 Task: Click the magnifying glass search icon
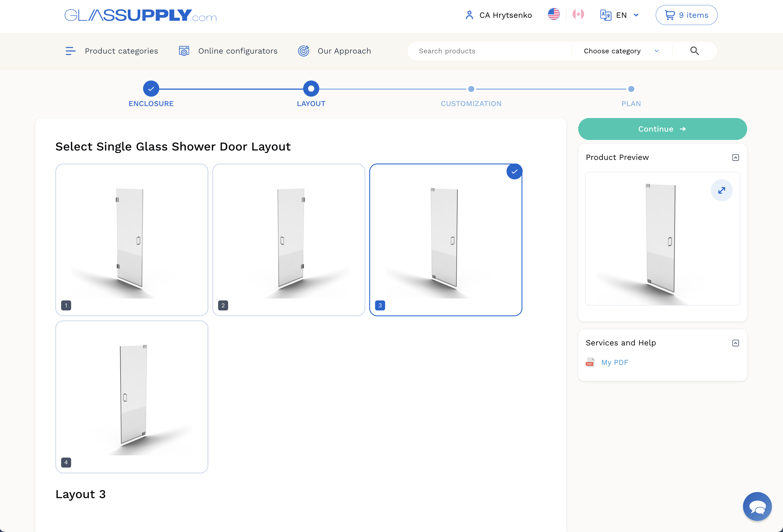coord(694,51)
